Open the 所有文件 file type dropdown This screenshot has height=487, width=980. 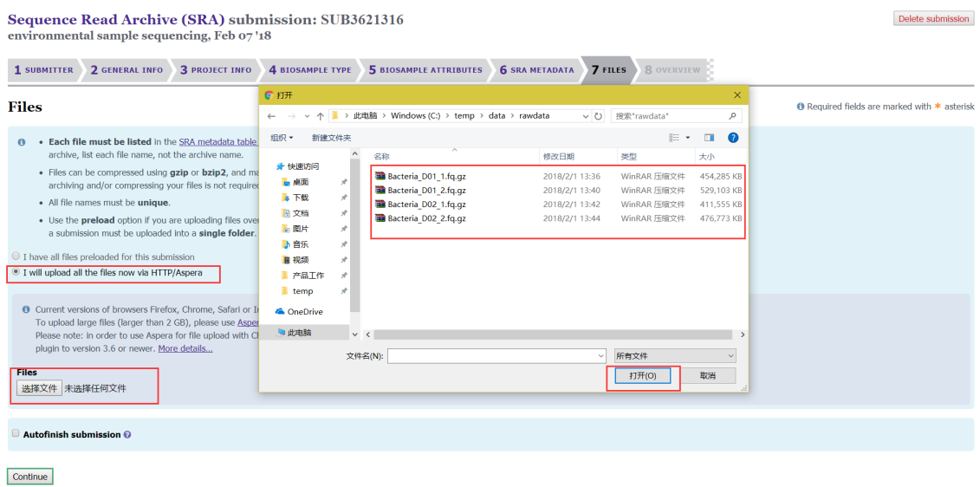(674, 356)
